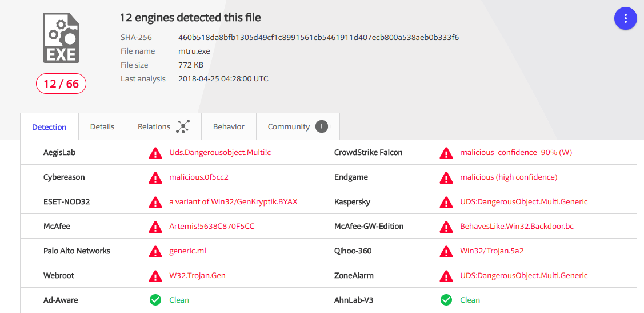Viewport: 644px width, 313px height.
Task: Click the Webroot warning icon
Action: [155, 276]
